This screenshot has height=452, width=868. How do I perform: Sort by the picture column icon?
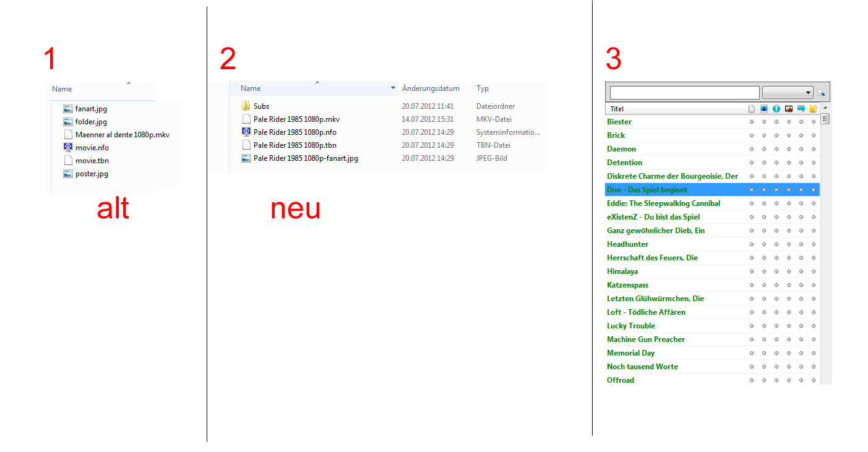(x=764, y=109)
